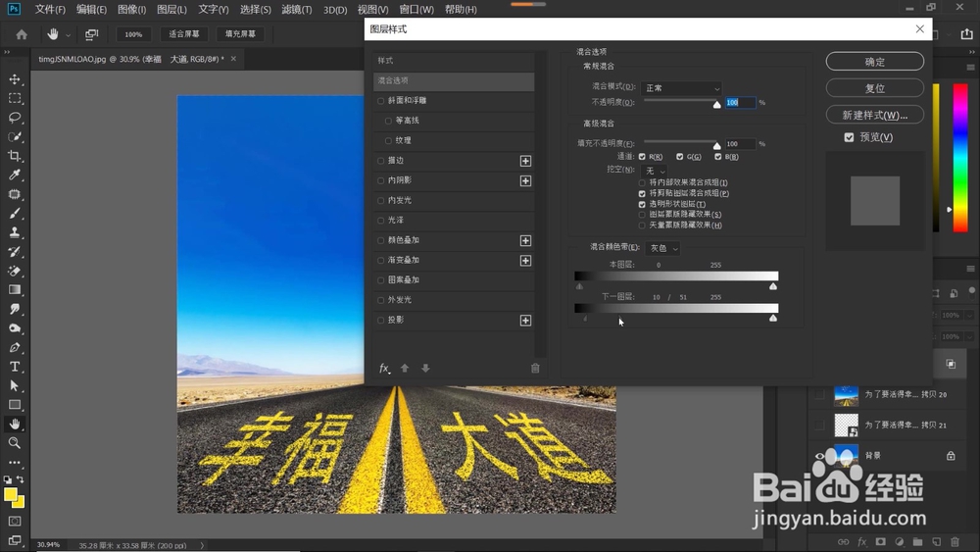Viewport: 980px width, 552px height.
Task: Open the Filter menu
Action: [x=297, y=10]
